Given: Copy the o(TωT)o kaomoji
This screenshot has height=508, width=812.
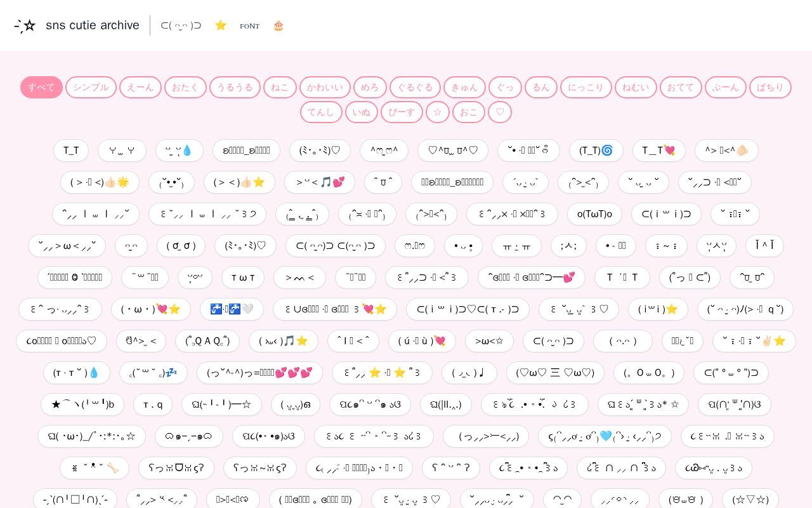Looking at the screenshot, I should pos(595,214).
